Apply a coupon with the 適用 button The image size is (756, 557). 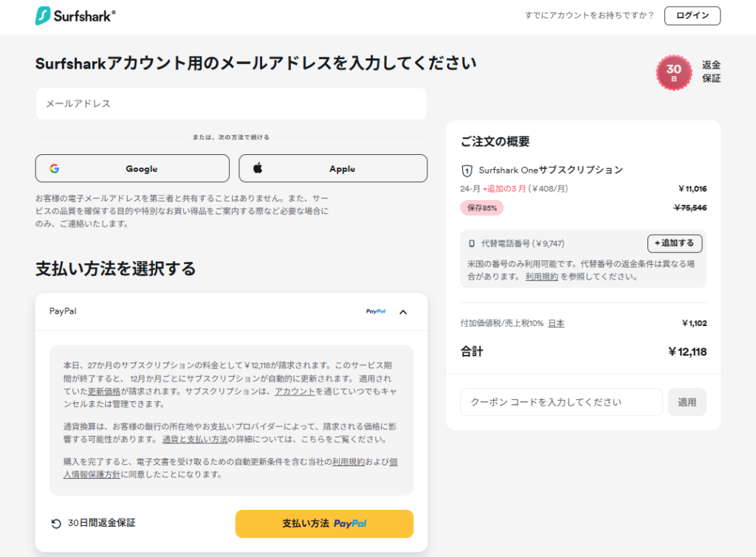click(687, 402)
